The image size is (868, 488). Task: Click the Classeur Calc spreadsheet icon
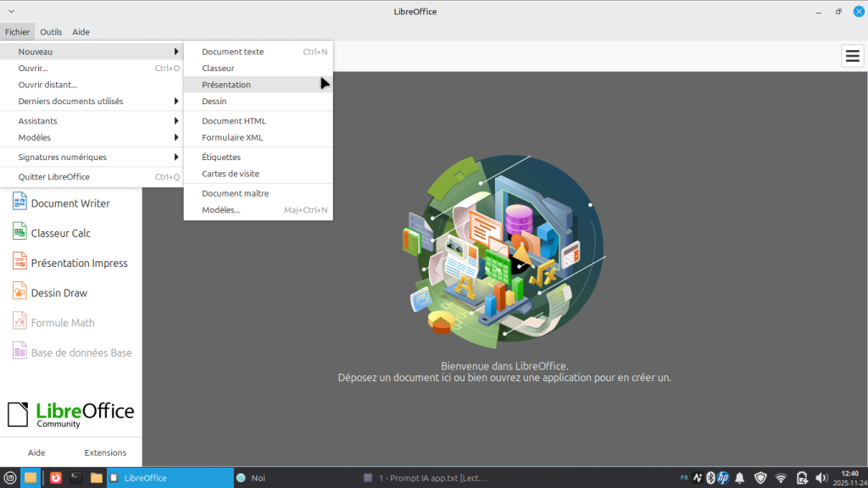click(x=19, y=233)
